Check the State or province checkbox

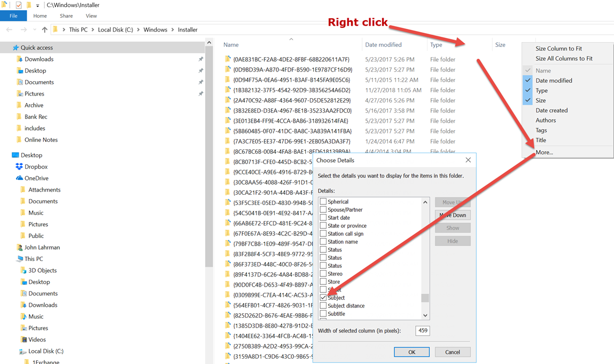(x=323, y=226)
